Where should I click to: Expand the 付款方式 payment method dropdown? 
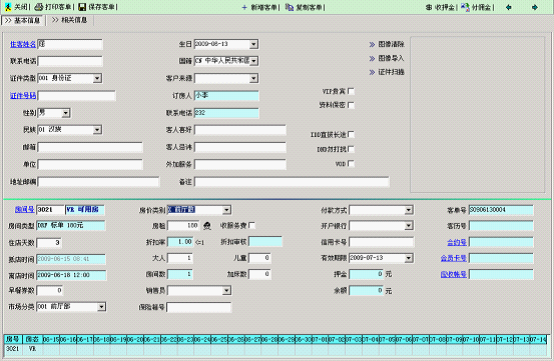409,210
